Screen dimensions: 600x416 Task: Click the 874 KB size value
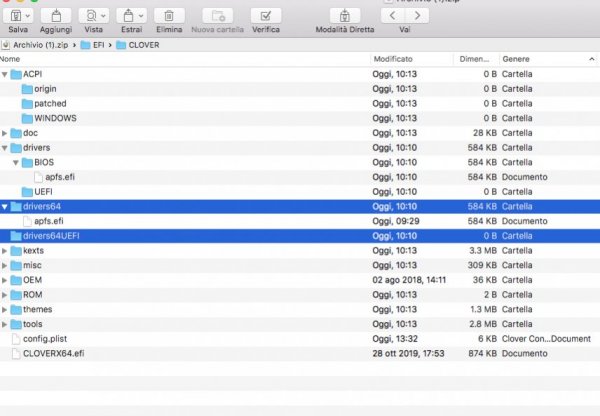point(483,354)
